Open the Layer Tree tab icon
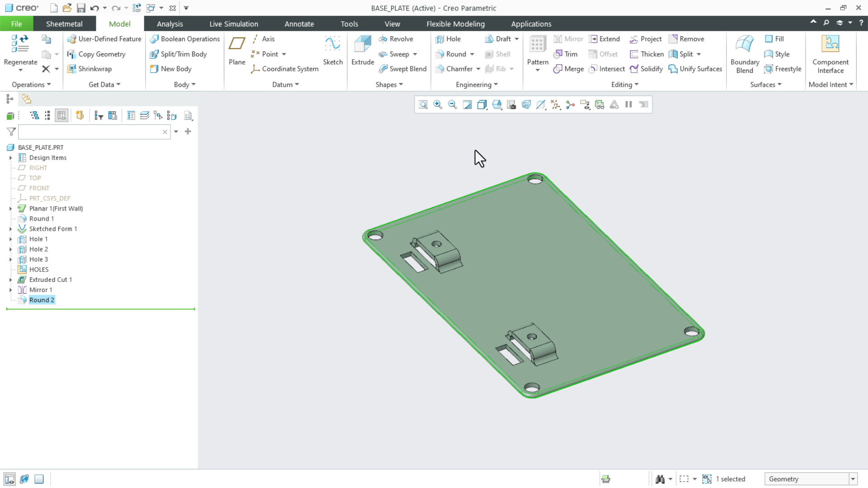Viewport: 868px width, 488px height. [x=26, y=99]
